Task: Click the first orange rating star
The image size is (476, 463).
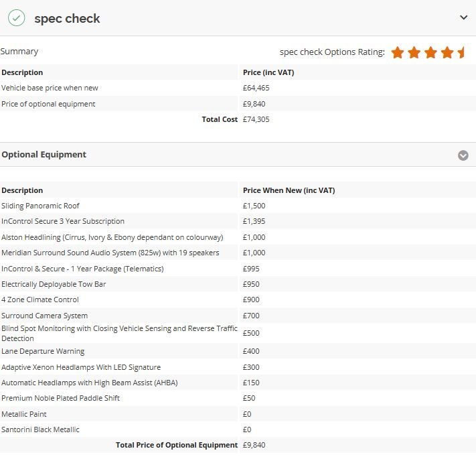Action: pos(398,52)
